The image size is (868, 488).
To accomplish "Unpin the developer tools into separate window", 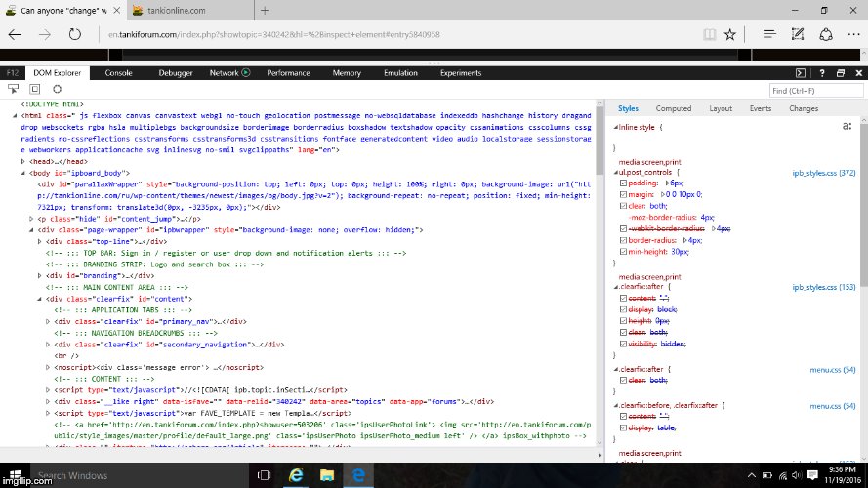I will 839,73.
